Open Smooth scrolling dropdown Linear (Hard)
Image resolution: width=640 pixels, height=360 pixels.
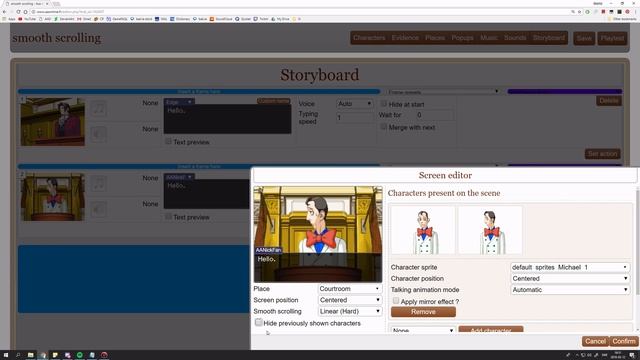tap(350, 311)
